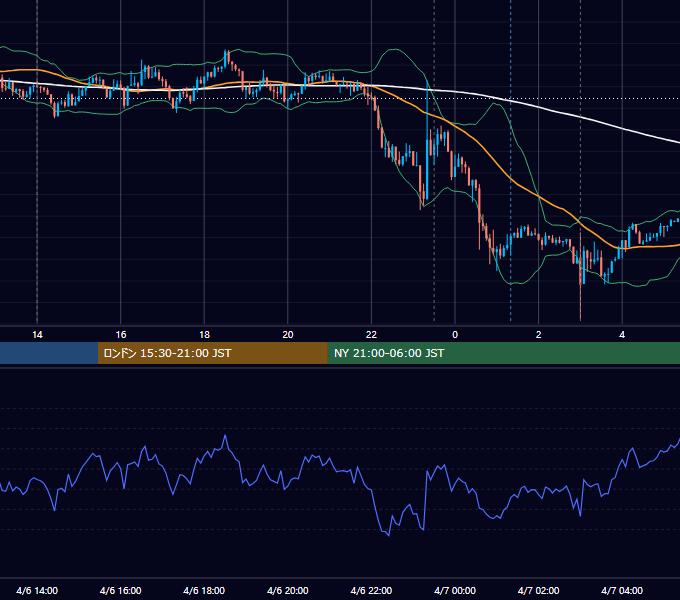Click the 4/7 04:00 date label
The image size is (680, 600).
[622, 590]
